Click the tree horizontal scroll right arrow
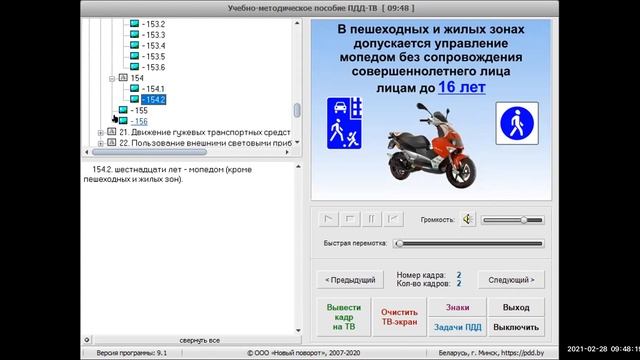 tap(287, 152)
